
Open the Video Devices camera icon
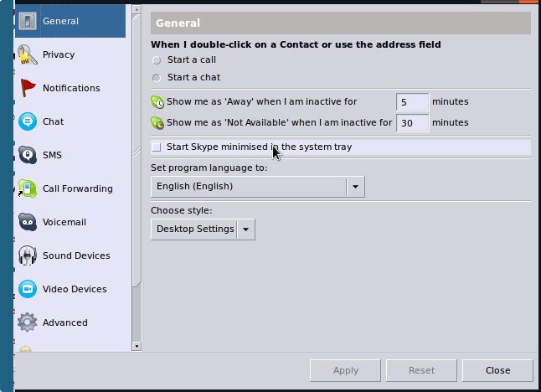click(28, 289)
